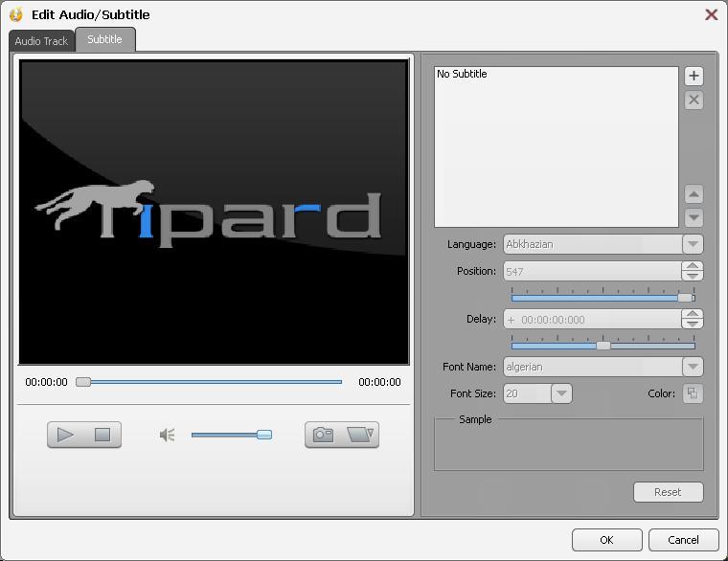Click the Cancel button
This screenshot has height=561, width=728.
pyautogui.click(x=683, y=540)
